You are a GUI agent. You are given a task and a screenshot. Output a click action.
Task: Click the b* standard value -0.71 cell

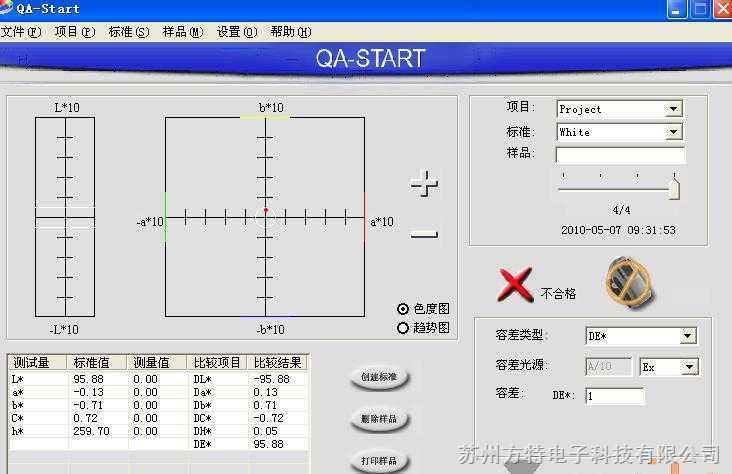89,405
